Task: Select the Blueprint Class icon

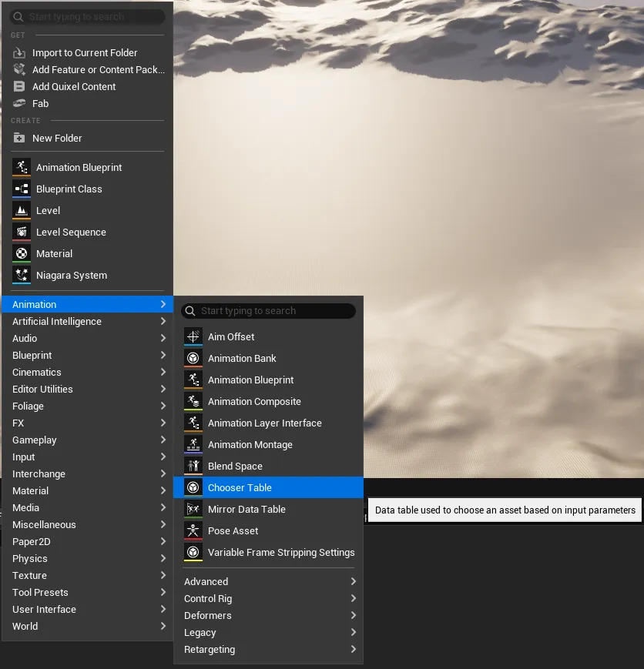Action: (22, 189)
